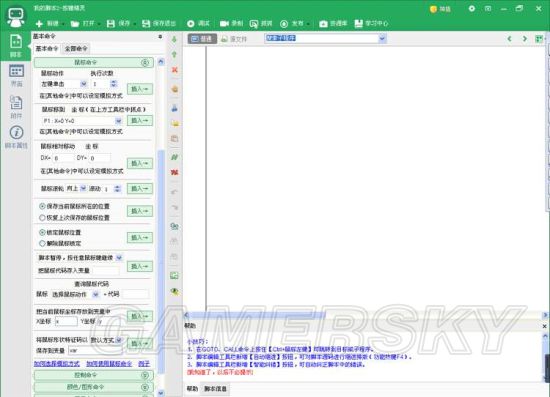The width and height of the screenshot is (550, 397).
Task: Select 解除鼠标锁定 radio button
Action: pos(42,243)
